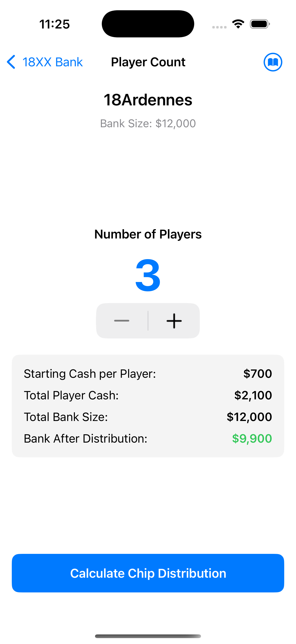Tap the 11:25 clock time
This screenshot has width=296, height=644.
54,24
